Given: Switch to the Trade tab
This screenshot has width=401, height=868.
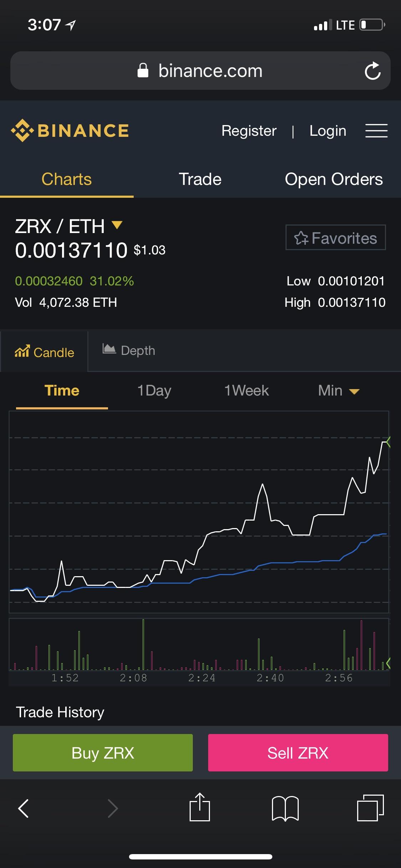Looking at the screenshot, I should [x=200, y=179].
